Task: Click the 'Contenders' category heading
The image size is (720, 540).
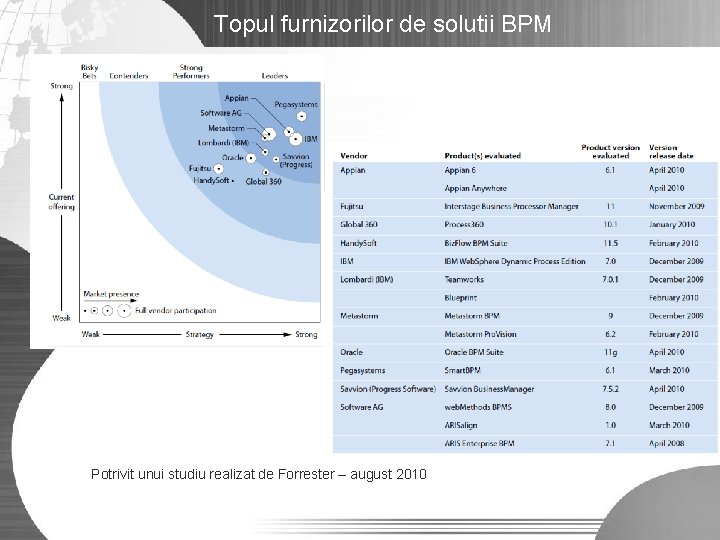Action: 129,76
